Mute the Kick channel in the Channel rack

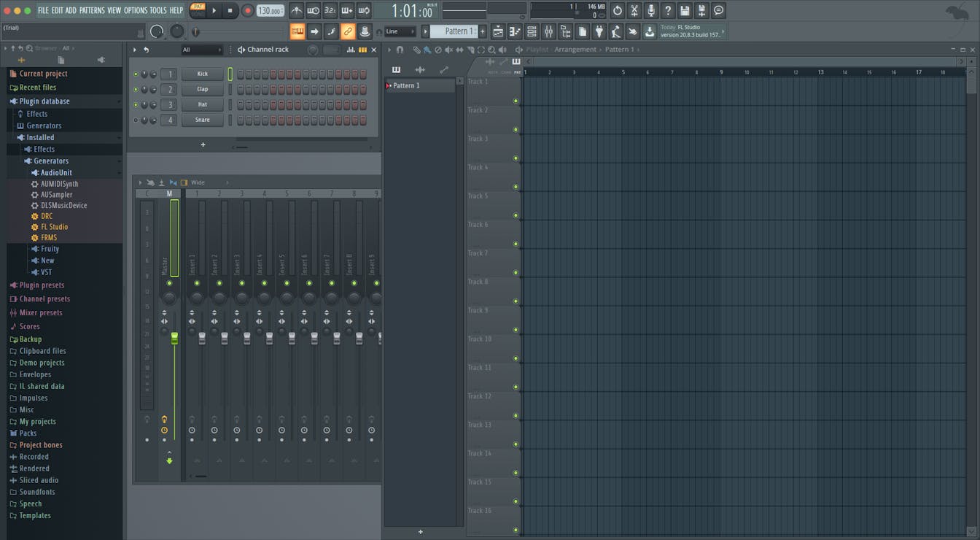[135, 74]
